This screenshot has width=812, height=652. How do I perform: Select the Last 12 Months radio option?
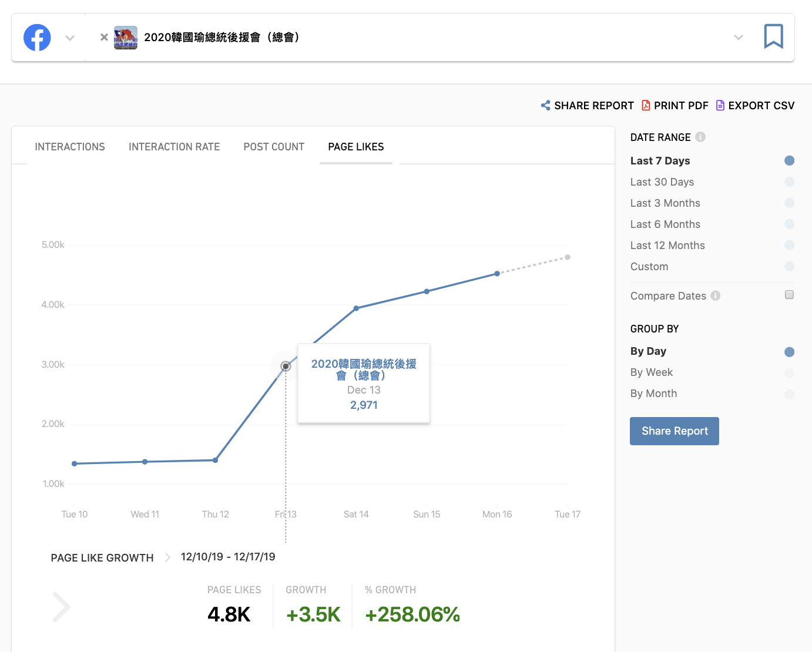click(x=789, y=246)
